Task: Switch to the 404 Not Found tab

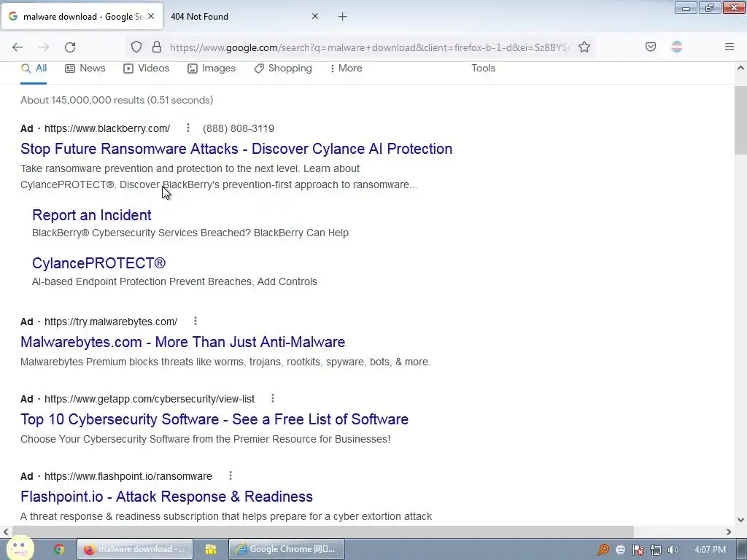Action: coord(244,17)
